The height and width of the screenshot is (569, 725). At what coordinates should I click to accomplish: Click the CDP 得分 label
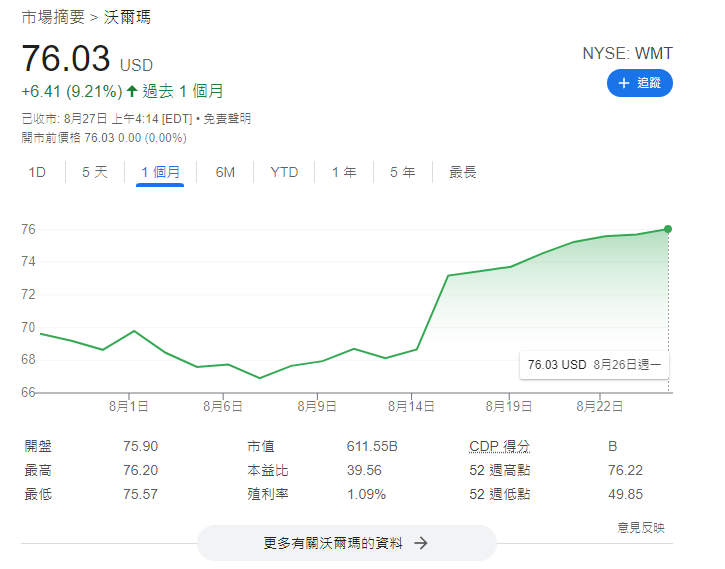tap(499, 446)
